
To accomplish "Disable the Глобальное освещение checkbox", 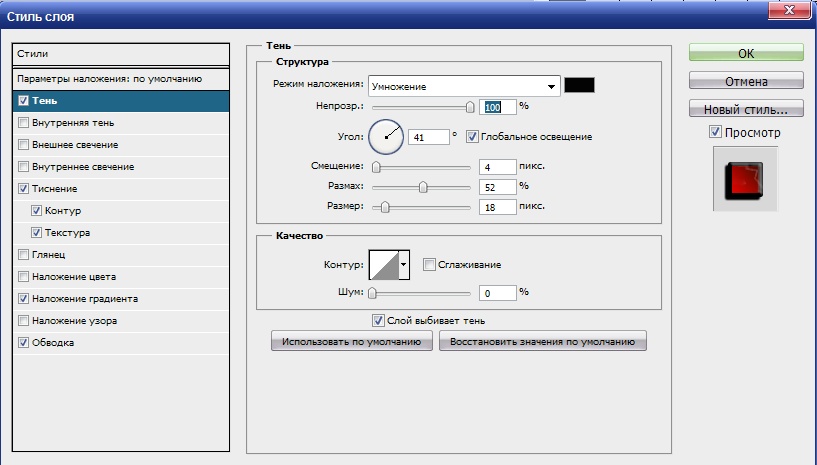I will click(x=472, y=136).
